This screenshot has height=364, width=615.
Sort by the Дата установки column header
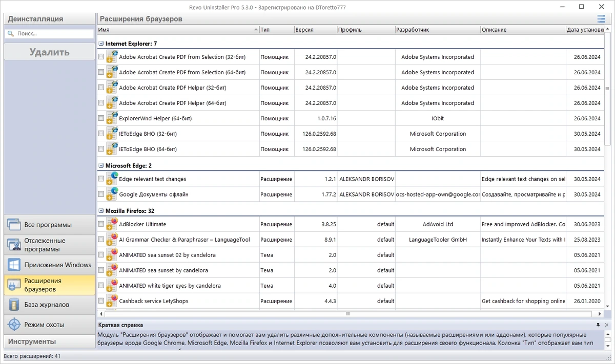(585, 30)
